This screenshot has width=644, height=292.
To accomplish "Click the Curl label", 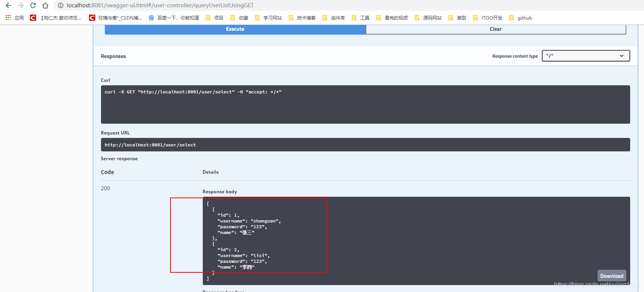I will point(105,80).
